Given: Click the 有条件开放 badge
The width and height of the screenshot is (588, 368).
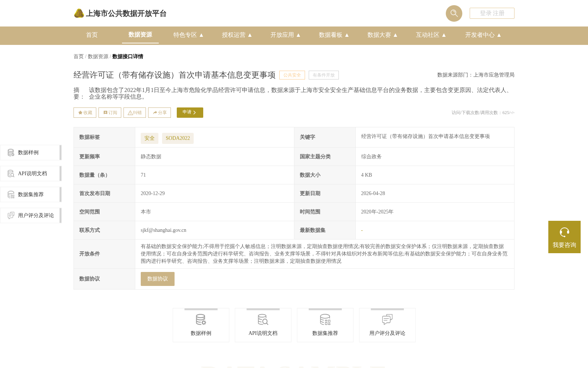Looking at the screenshot, I should (x=324, y=75).
